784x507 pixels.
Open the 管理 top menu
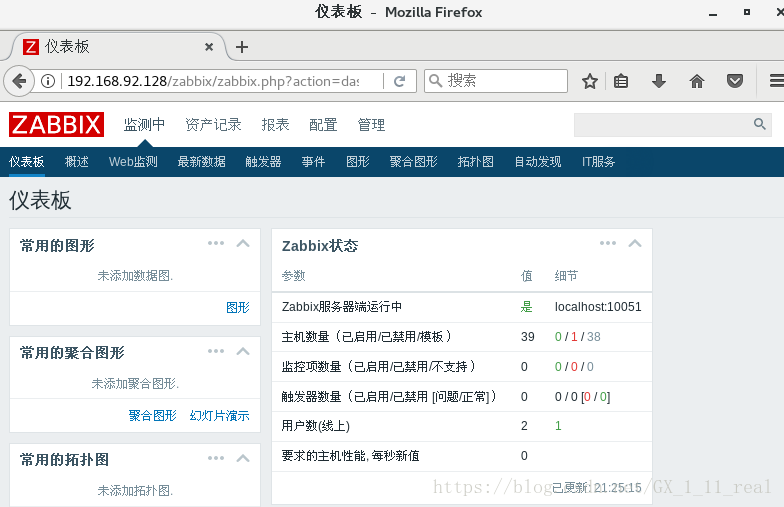(371, 124)
